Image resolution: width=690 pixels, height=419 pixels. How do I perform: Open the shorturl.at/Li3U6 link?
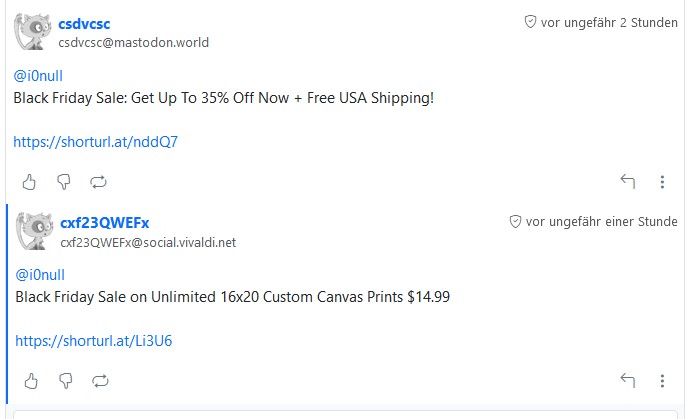pyautogui.click(x=94, y=341)
